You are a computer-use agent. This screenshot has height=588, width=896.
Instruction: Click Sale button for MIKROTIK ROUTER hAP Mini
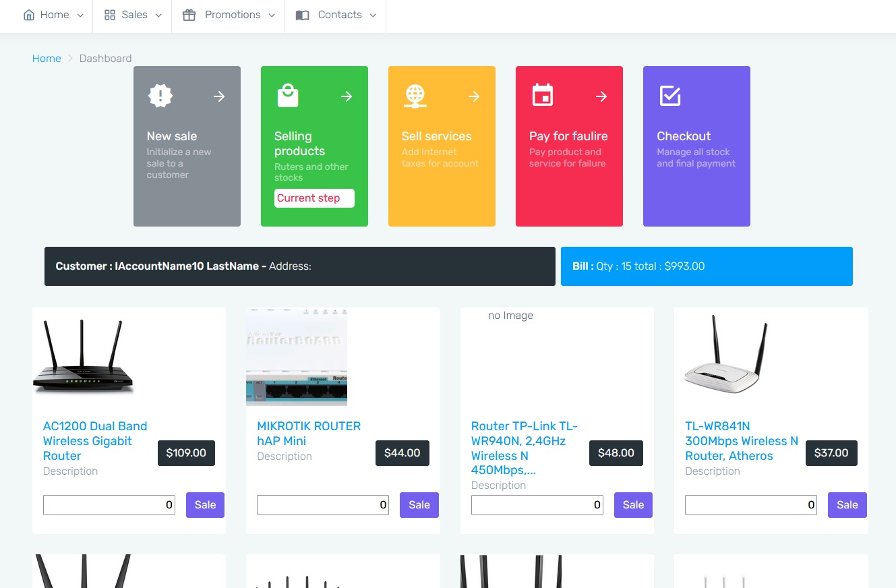click(x=419, y=505)
